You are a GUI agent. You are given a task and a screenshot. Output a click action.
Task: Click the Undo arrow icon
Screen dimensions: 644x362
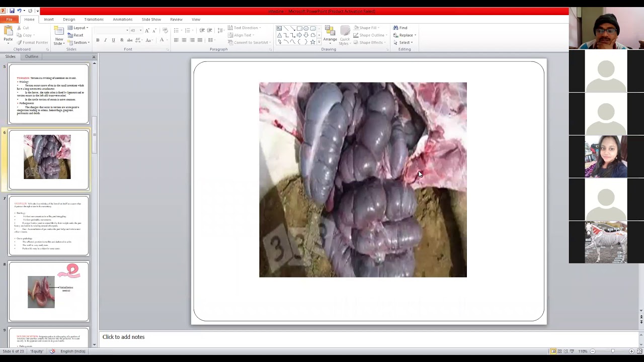click(x=19, y=11)
